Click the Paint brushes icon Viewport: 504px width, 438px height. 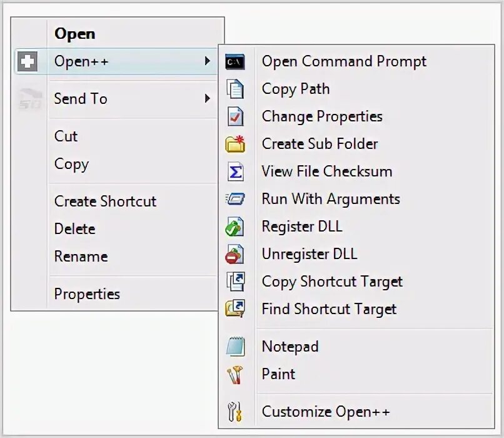(x=235, y=375)
